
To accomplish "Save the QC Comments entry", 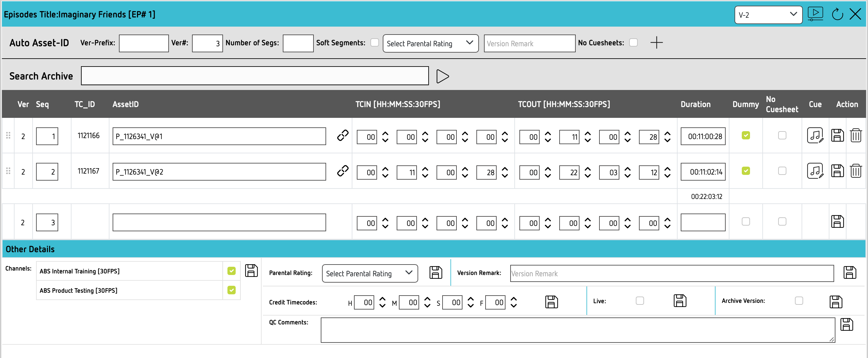I will coord(846,325).
